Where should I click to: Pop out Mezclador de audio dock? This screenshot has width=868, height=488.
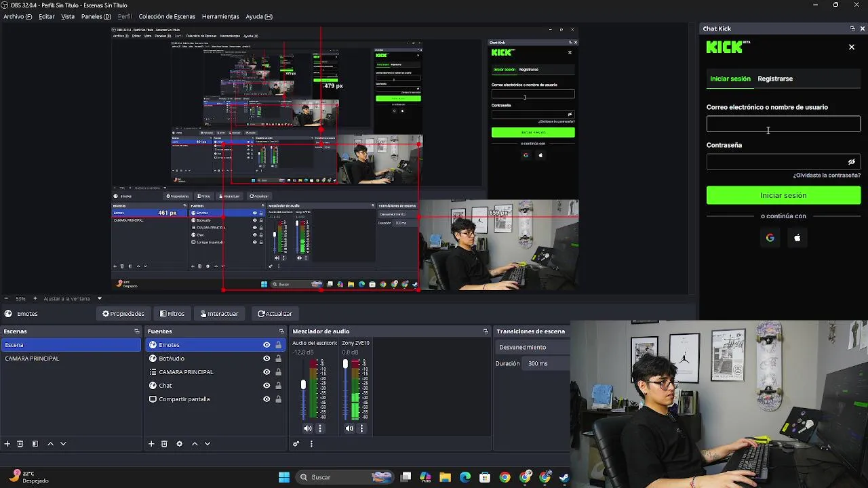tap(486, 331)
